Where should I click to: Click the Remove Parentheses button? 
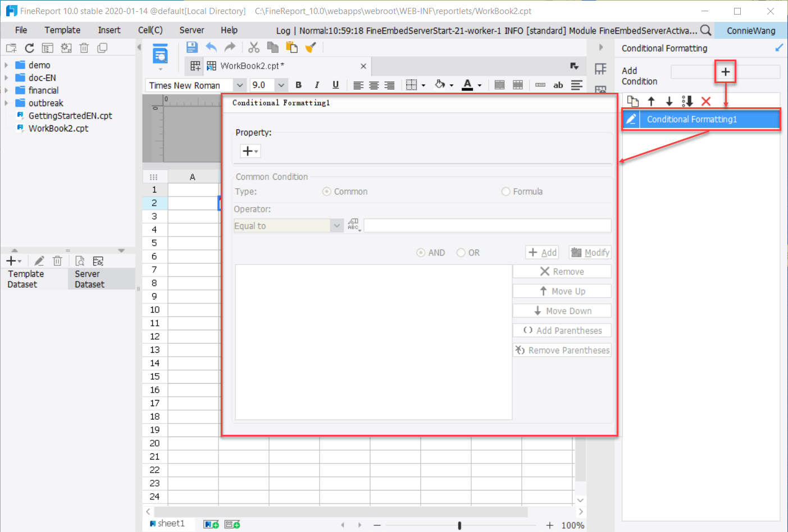pyautogui.click(x=562, y=349)
